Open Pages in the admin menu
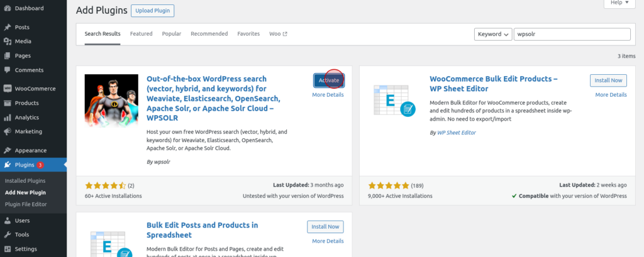Image resolution: width=644 pixels, height=257 pixels. [x=33, y=56]
